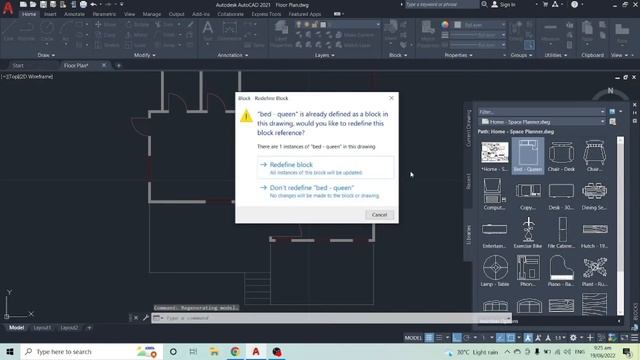
Task: Toggle ortho mode in status bar
Action: click(457, 338)
